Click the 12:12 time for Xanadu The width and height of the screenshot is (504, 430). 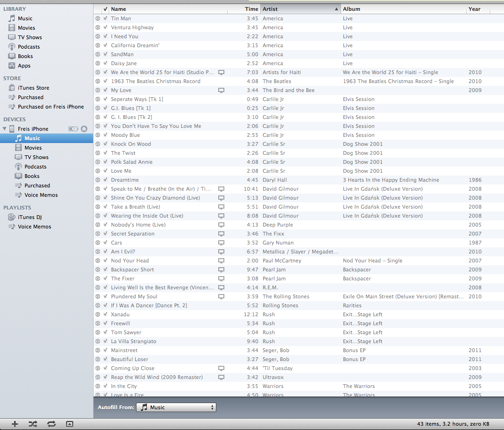[x=251, y=314]
